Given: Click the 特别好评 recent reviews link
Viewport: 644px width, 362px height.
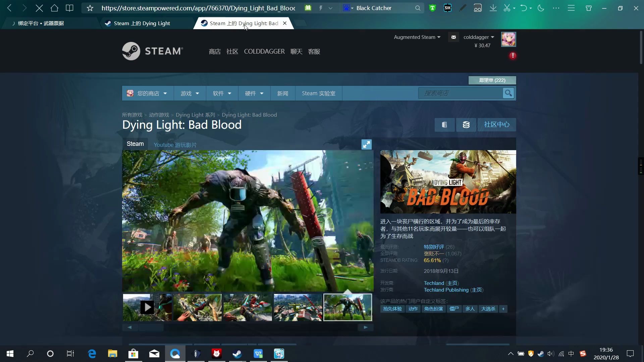Looking at the screenshot, I should point(434,247).
